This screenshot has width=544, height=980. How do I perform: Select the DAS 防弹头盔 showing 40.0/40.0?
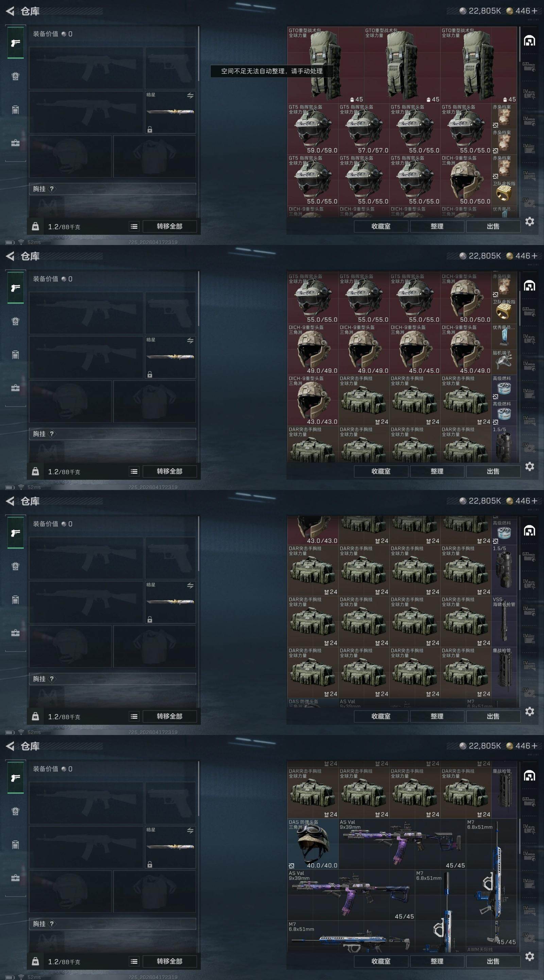(313, 844)
